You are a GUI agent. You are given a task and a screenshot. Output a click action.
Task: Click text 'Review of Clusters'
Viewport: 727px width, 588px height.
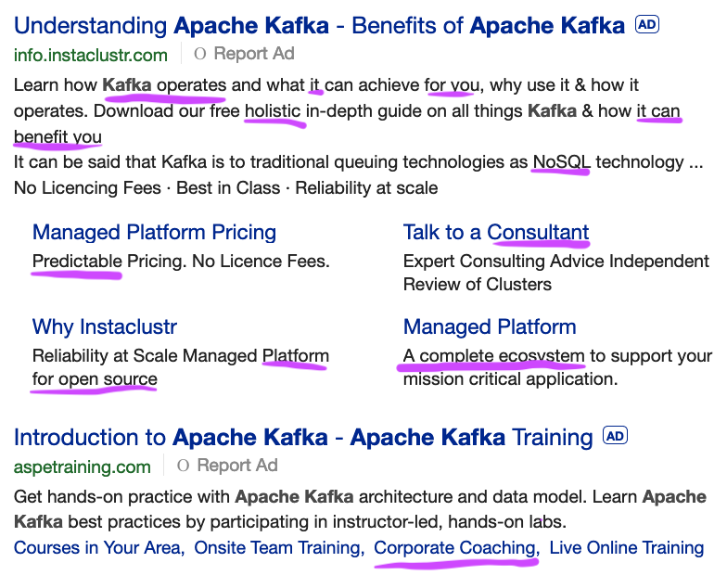[477, 285]
